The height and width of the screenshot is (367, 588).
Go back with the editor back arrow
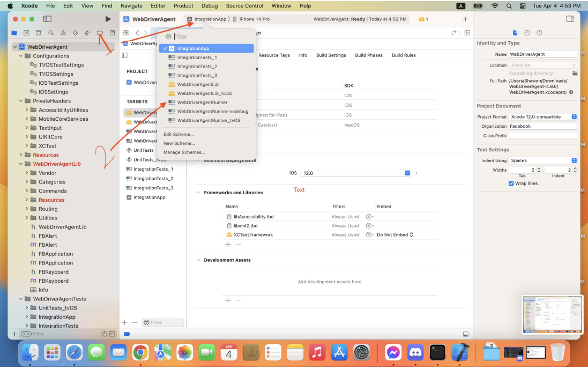pyautogui.click(x=137, y=33)
